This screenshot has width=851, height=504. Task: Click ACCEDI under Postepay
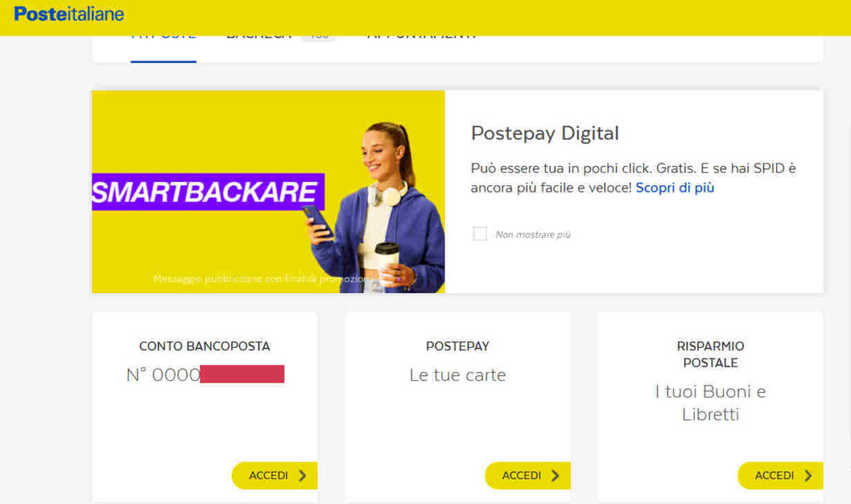point(528,476)
